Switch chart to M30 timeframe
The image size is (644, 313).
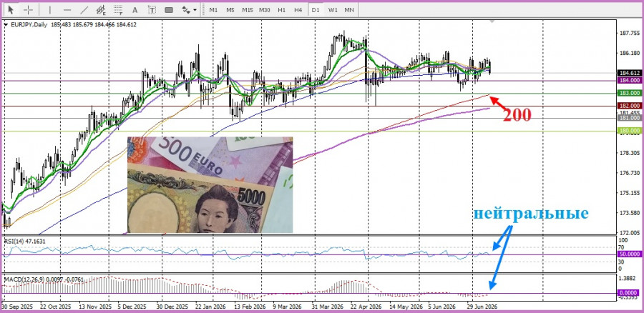(265, 9)
